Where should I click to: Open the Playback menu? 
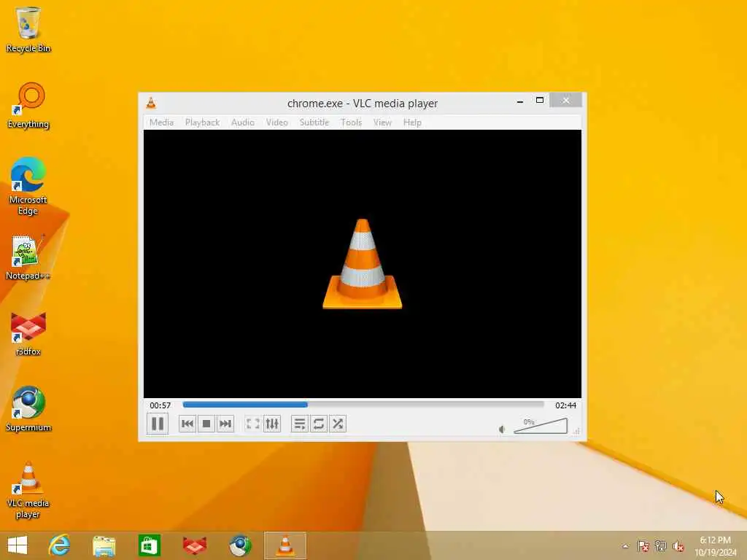[x=203, y=122]
